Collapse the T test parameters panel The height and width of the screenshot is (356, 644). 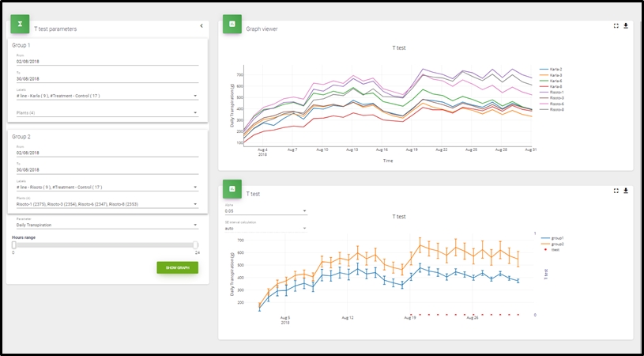point(201,26)
